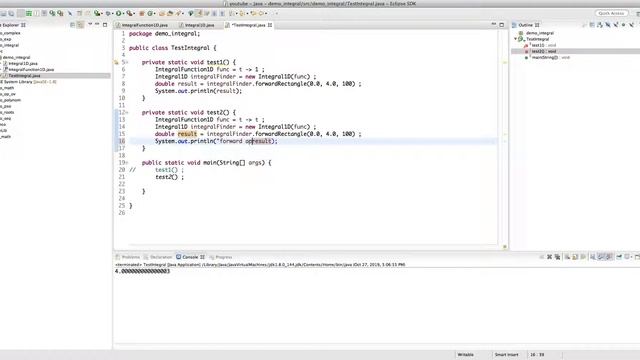Select the Outline view tab
This screenshot has height=360, width=640.
(x=525, y=25)
